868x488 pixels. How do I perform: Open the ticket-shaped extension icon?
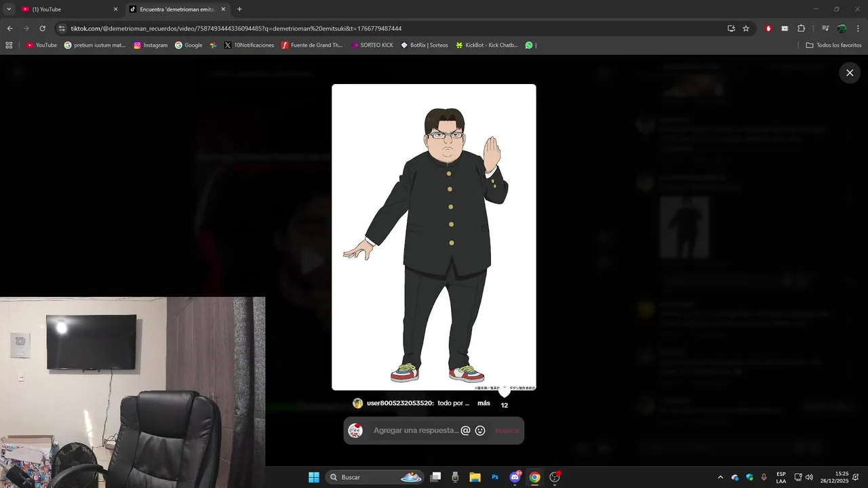785,28
